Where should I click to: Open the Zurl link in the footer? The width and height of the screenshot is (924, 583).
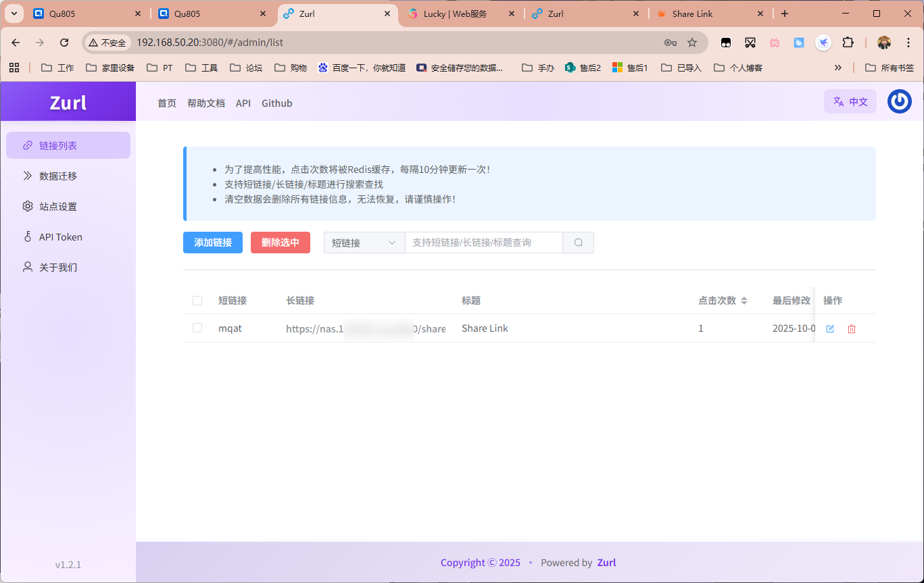(x=606, y=562)
